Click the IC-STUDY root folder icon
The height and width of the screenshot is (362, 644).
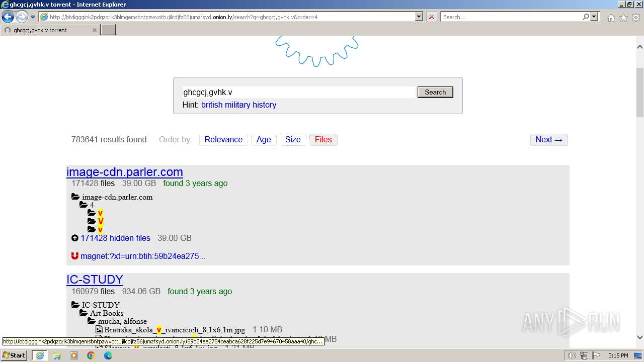(x=75, y=305)
